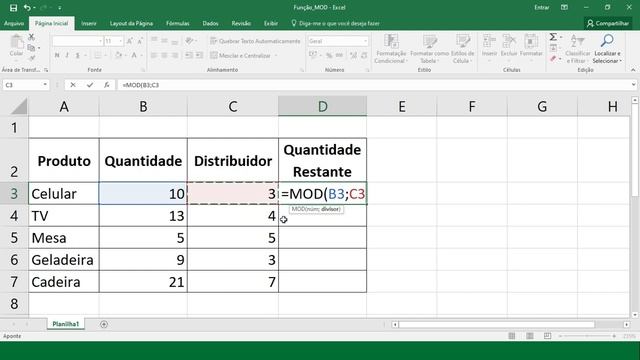This screenshot has height=360, width=640.
Task: Click the insert function fx icon
Action: (107, 85)
